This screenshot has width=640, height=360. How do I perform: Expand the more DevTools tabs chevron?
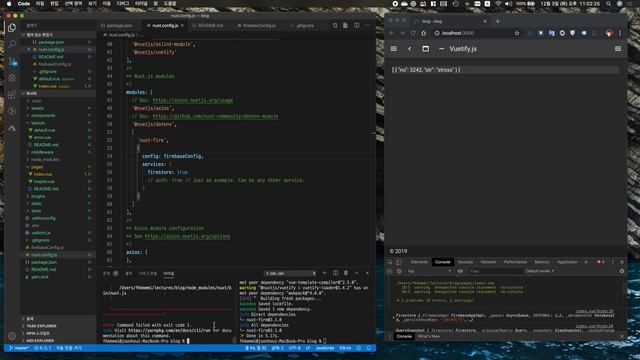click(586, 262)
